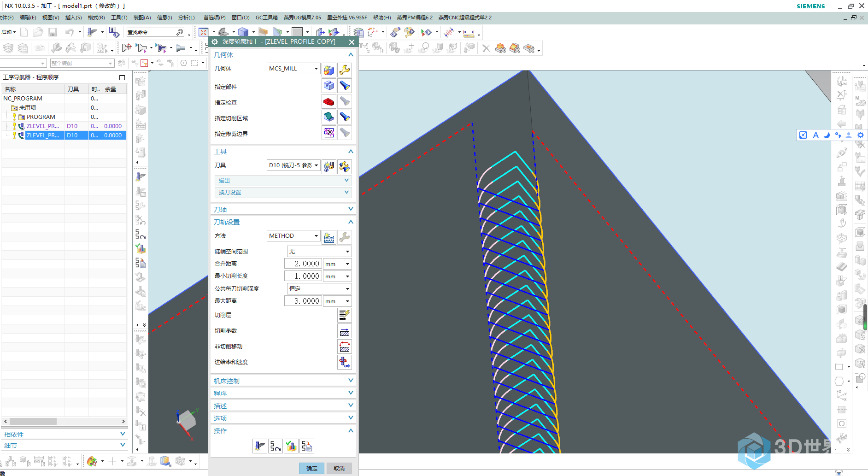Viewport: 868px width, 476px height.
Task: Open the GC工具箱 menu
Action: pyautogui.click(x=267, y=18)
